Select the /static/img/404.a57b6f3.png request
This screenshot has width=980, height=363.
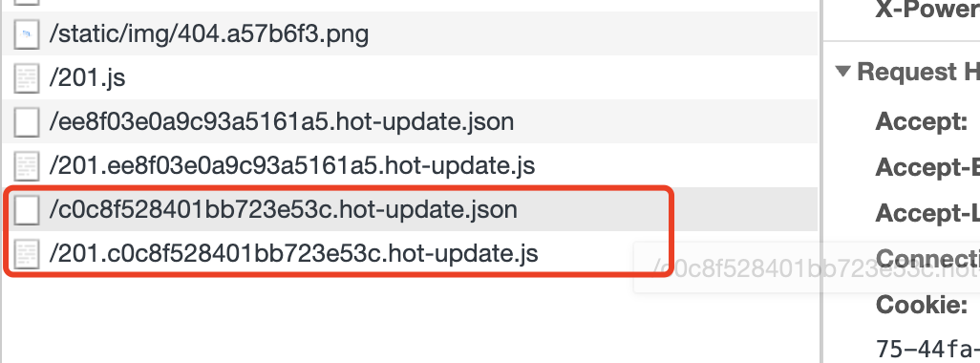coord(410,33)
